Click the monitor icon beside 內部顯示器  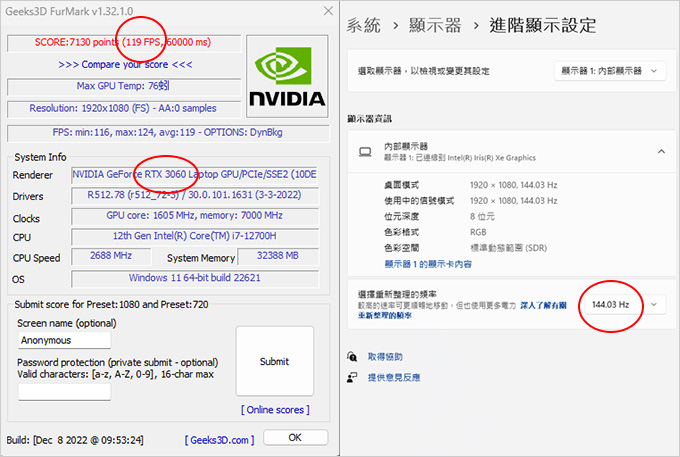(x=365, y=152)
